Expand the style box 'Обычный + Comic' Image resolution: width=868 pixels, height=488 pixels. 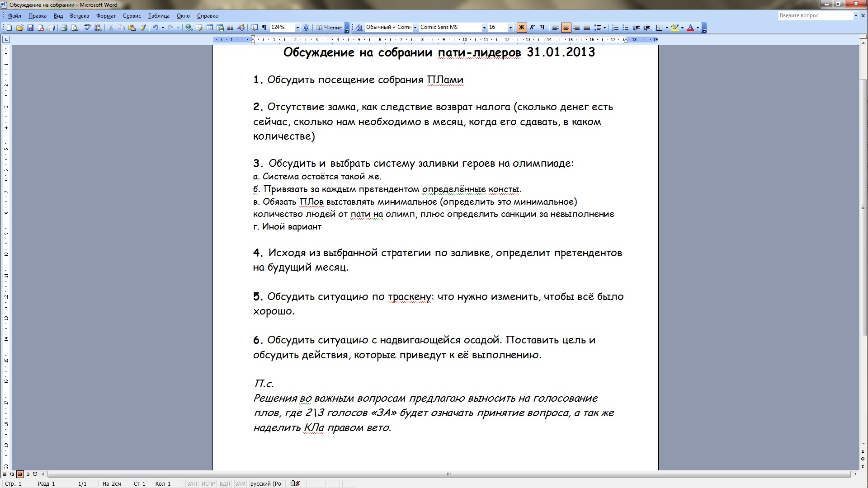(x=415, y=28)
